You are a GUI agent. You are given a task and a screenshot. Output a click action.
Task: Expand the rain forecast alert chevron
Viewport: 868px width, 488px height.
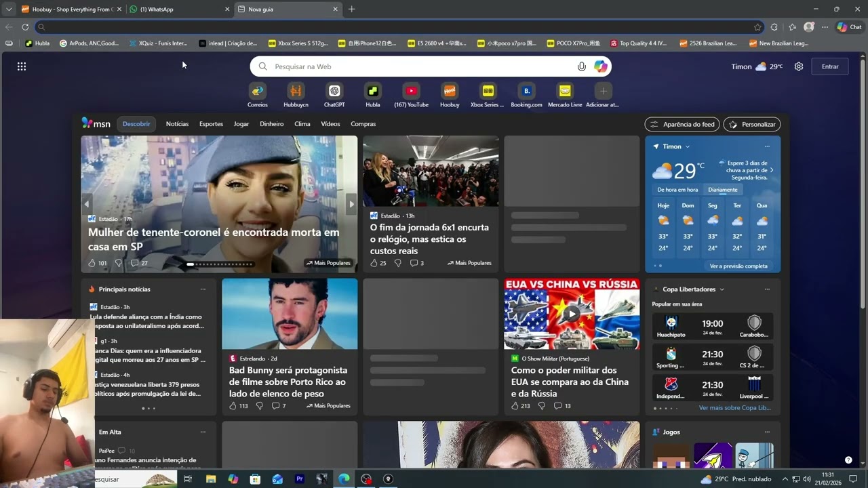[772, 170]
